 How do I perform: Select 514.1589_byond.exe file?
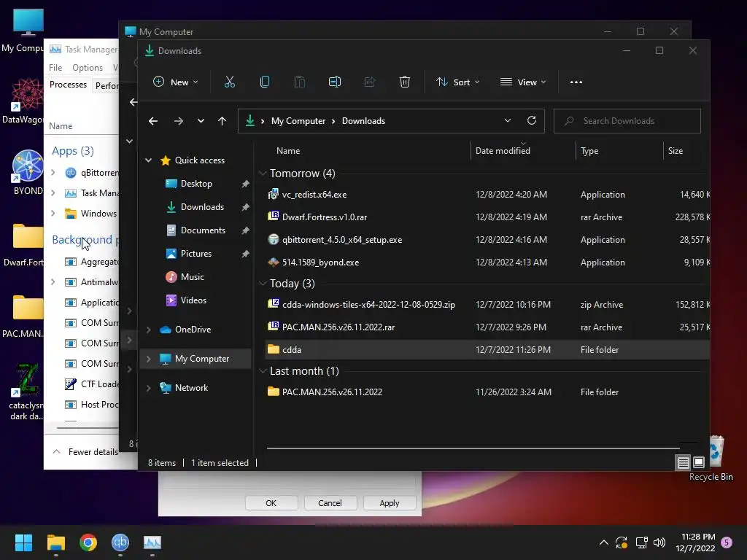tap(485, 262)
